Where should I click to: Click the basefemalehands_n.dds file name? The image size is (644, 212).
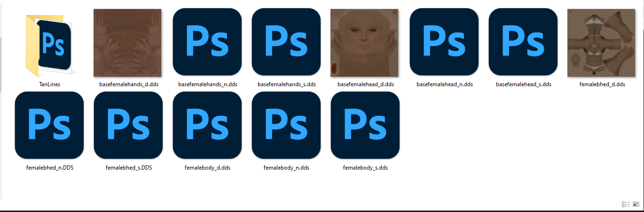(208, 84)
